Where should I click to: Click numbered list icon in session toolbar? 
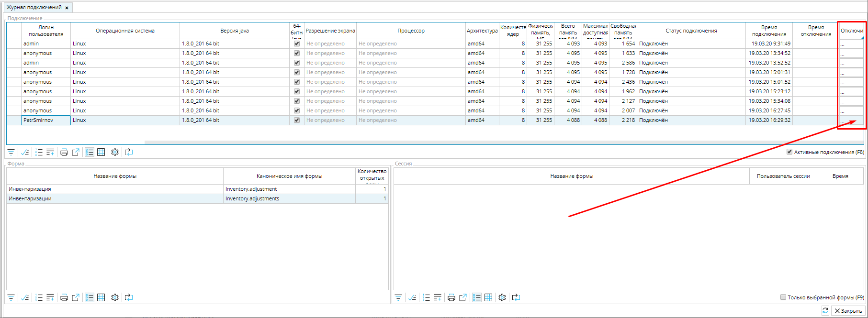coord(426,297)
